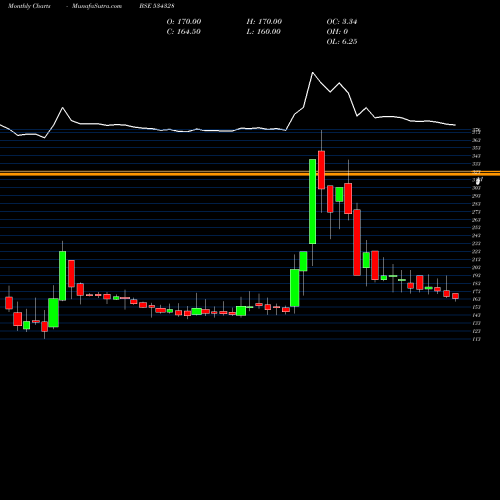Select the "BSE 534328" symbol text
This screenshot has width=500, height=500.
pos(157,6)
